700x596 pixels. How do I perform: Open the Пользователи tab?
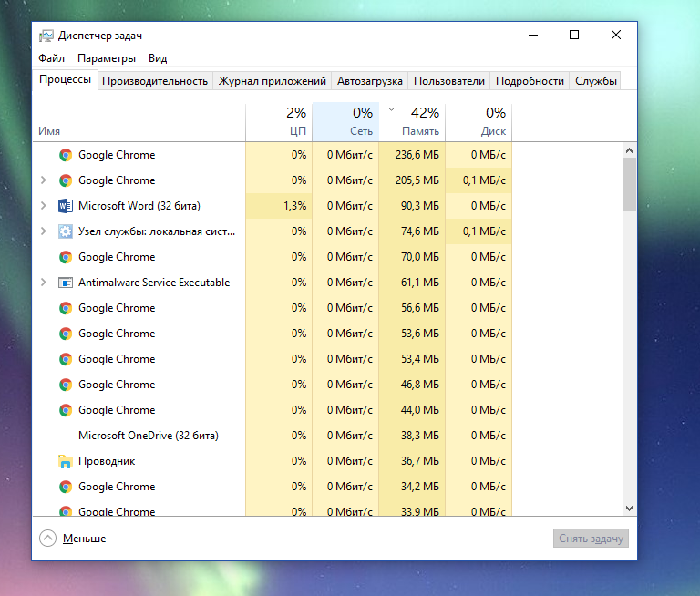point(449,81)
